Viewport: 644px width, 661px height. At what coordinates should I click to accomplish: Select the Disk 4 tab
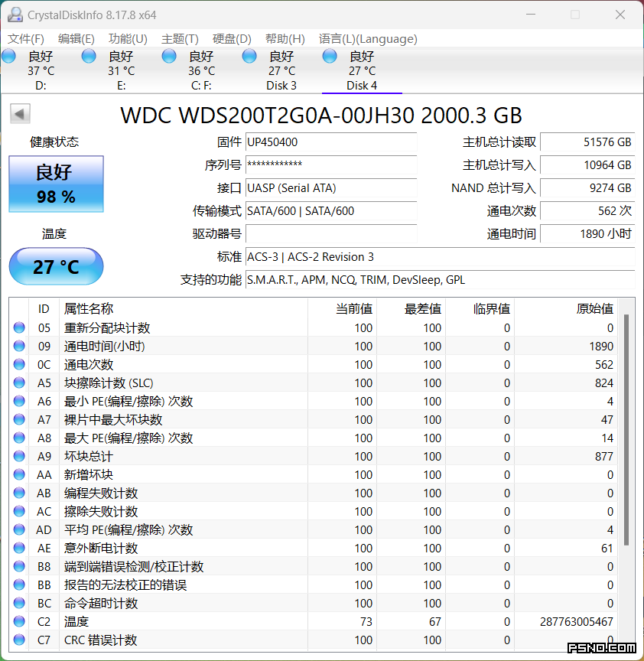(x=362, y=70)
